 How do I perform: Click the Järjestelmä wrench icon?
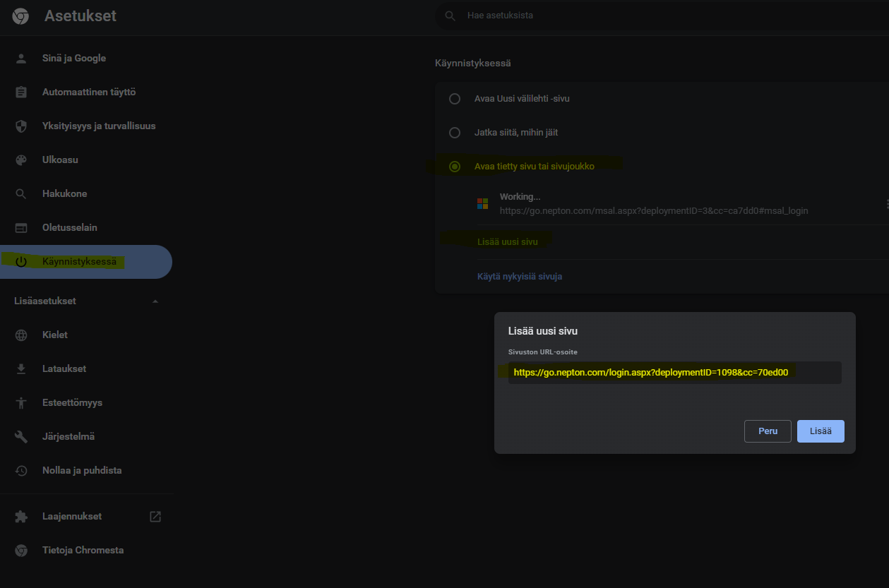pos(21,436)
